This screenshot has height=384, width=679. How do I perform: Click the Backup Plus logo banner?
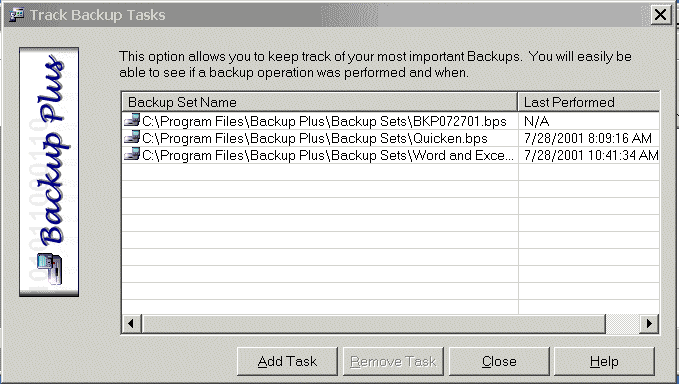[49, 172]
